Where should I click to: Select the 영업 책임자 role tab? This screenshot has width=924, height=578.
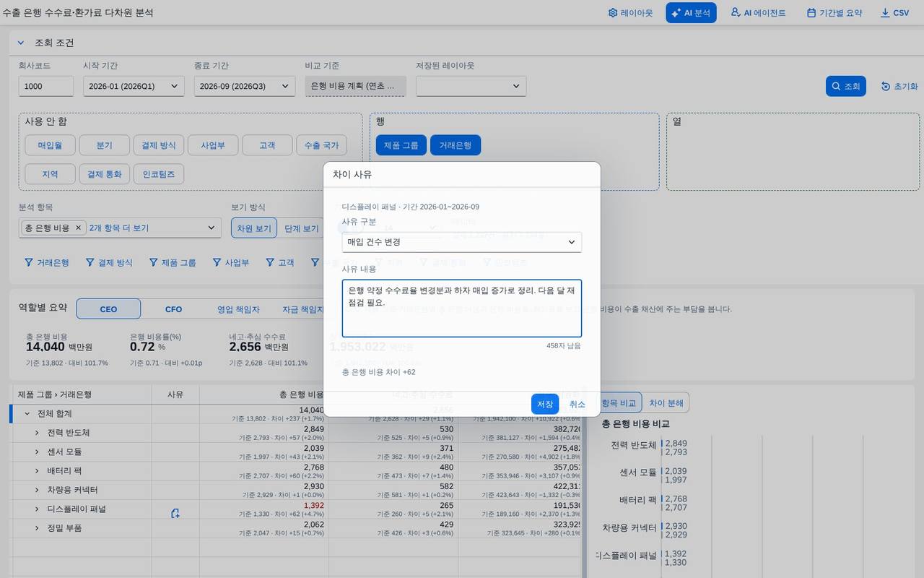(x=238, y=309)
